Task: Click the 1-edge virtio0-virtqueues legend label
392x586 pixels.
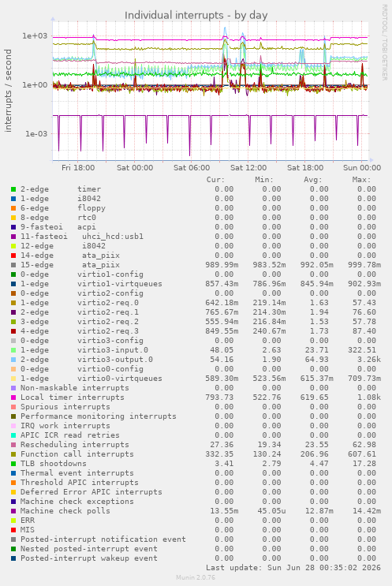Action: coord(91,379)
